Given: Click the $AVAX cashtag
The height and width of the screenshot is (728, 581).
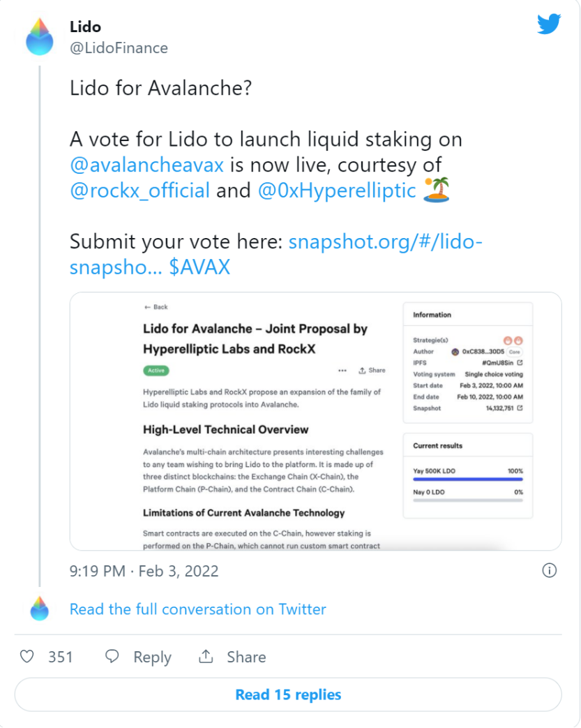Looking at the screenshot, I should coord(199,267).
